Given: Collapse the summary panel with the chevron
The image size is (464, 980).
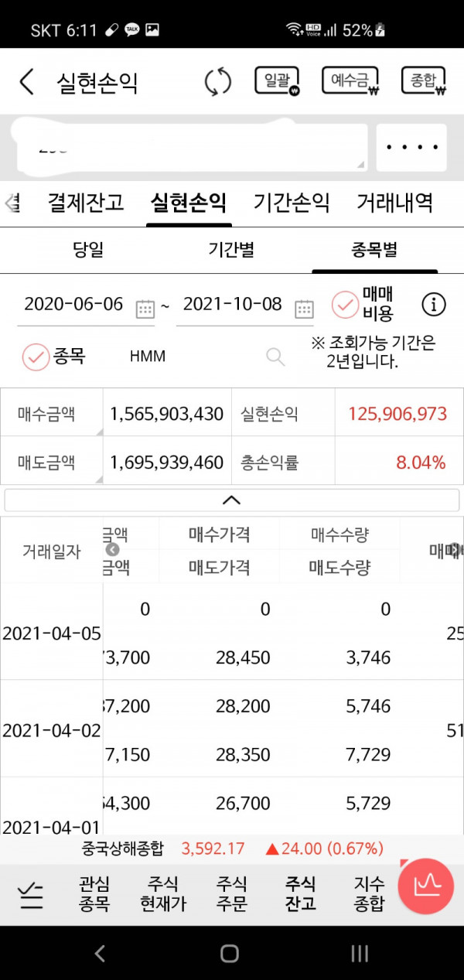Looking at the screenshot, I should pyautogui.click(x=231, y=500).
